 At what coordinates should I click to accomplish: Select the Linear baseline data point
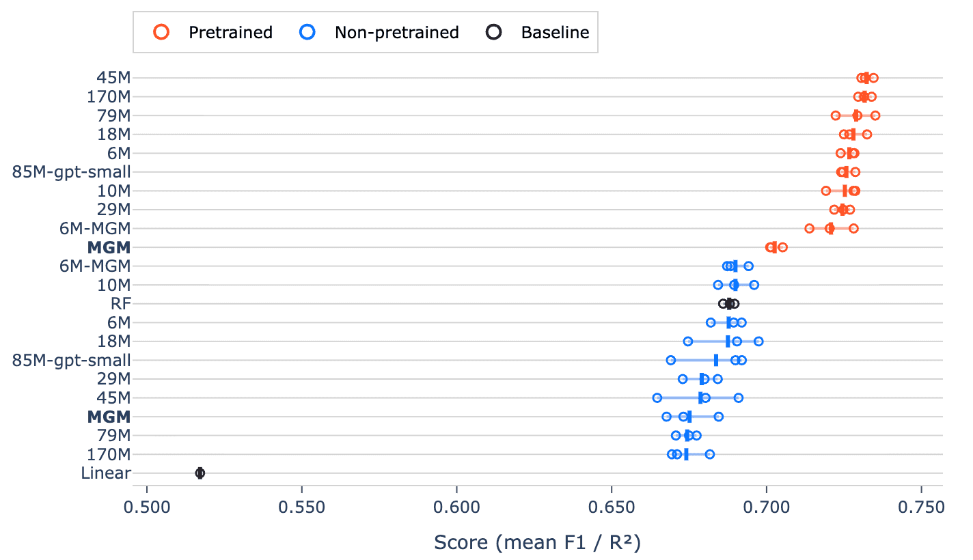[x=200, y=473]
